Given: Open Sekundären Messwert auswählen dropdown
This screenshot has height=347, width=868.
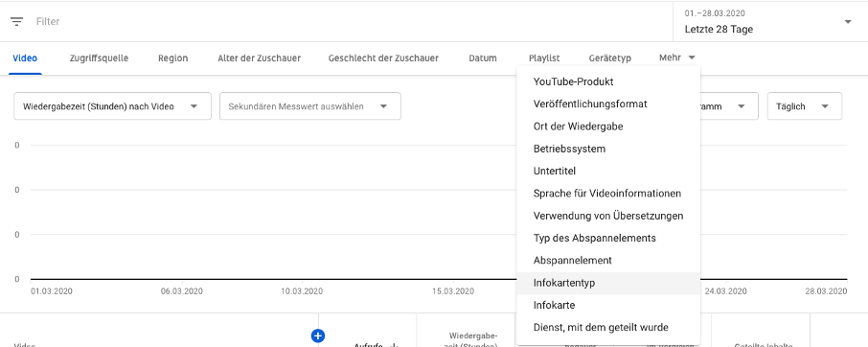Looking at the screenshot, I should tap(310, 106).
